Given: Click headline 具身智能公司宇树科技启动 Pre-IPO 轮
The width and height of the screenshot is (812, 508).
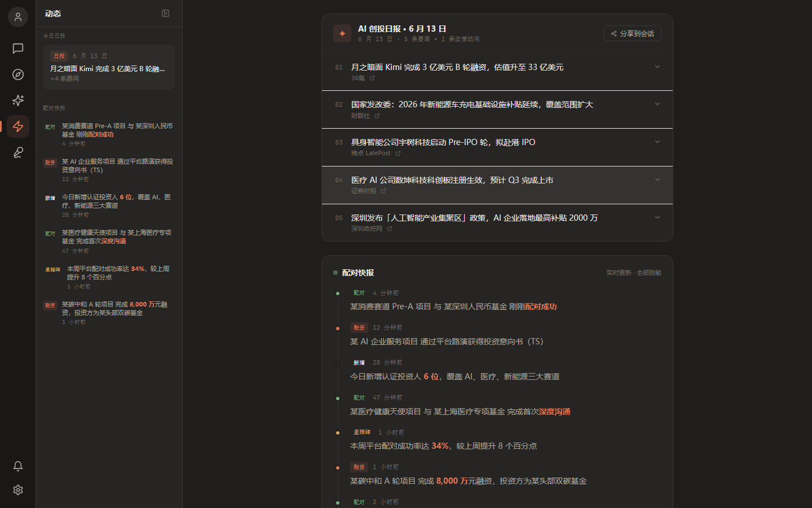Looking at the screenshot, I should (443, 142).
